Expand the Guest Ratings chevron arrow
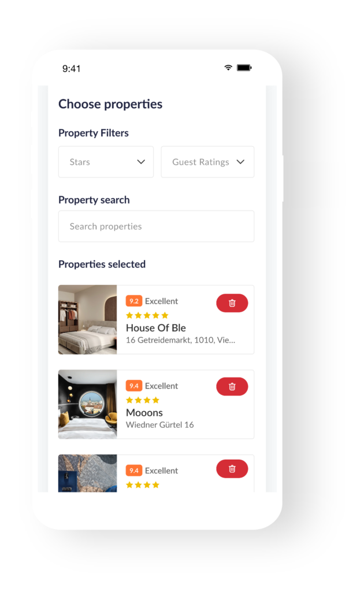 click(x=240, y=162)
